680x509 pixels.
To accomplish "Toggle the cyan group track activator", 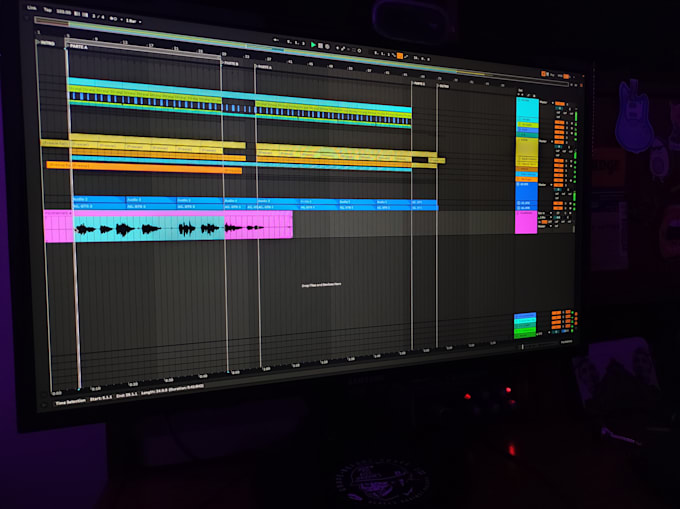I will (560, 103).
